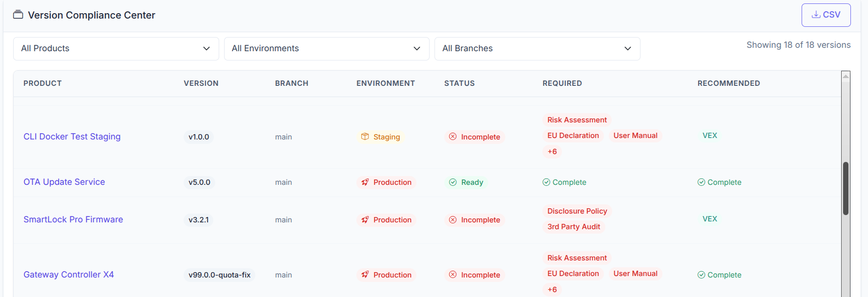868x297 pixels.
Task: Export versions with the CSV button
Action: tap(826, 15)
